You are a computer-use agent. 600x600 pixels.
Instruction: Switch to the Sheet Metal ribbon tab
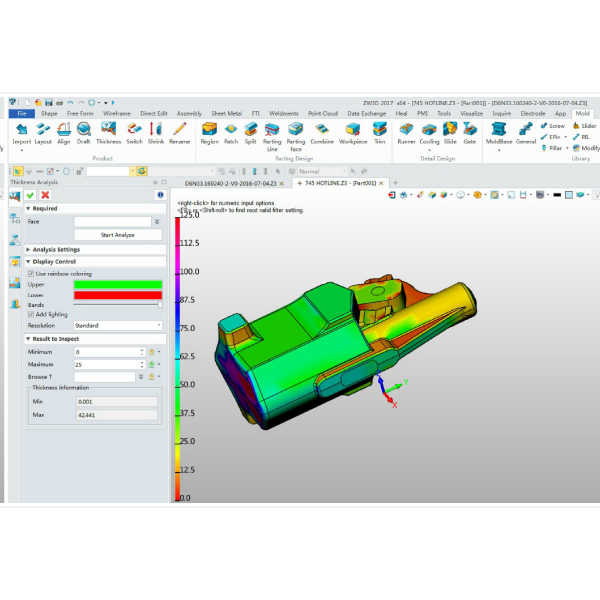[225, 114]
